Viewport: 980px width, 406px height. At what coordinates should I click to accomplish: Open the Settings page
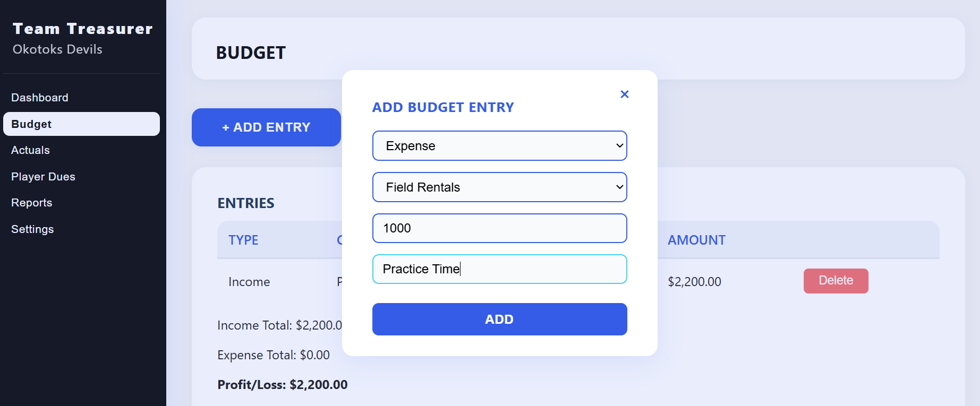click(x=32, y=229)
